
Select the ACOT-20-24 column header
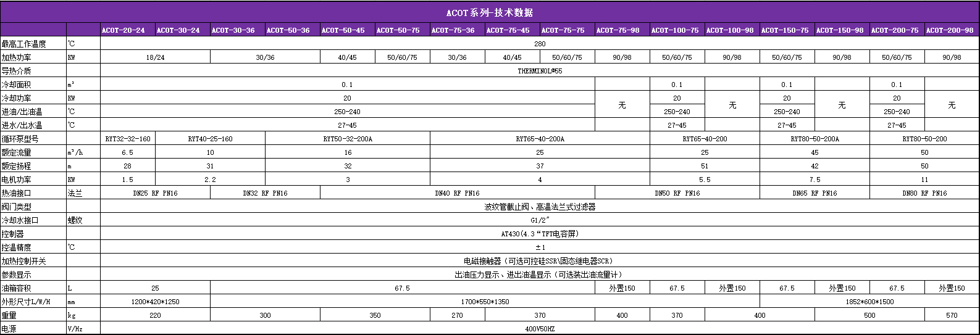(124, 30)
